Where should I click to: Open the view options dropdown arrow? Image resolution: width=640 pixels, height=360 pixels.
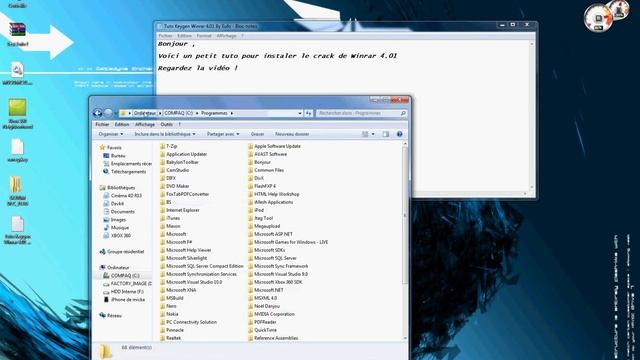coord(373,134)
